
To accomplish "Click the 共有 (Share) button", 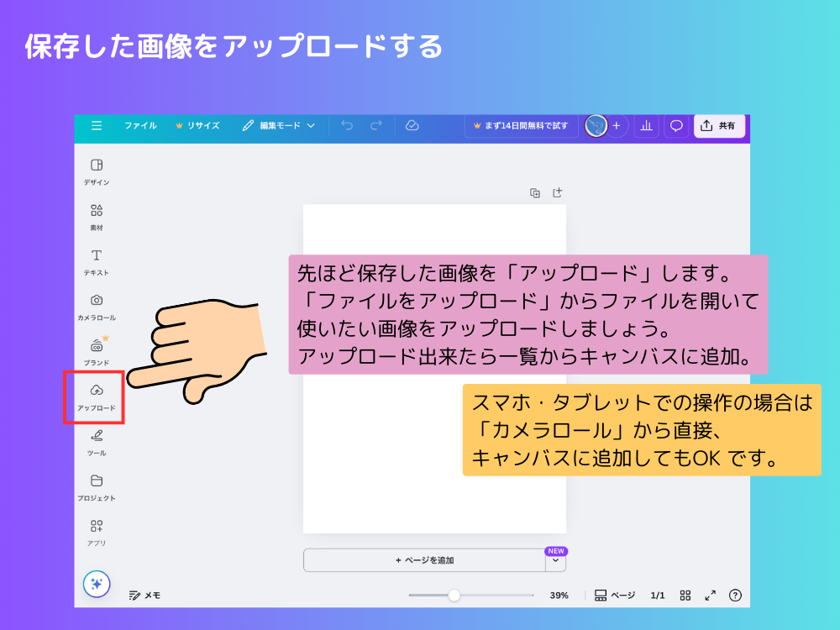I will coord(719,125).
